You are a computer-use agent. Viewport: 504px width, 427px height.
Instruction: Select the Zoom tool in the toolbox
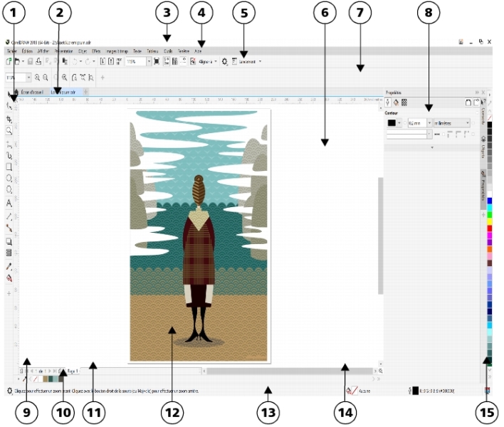(9, 131)
